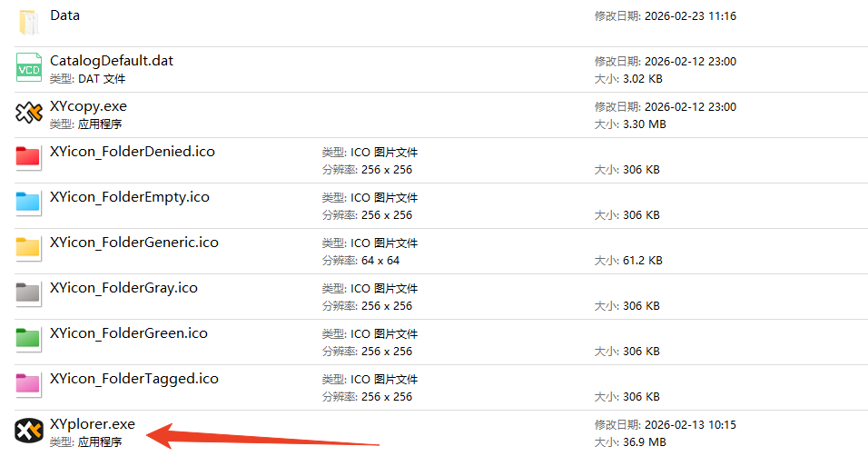Select the green FolderGreen icon
The height and width of the screenshot is (476, 868).
pyautogui.click(x=28, y=339)
